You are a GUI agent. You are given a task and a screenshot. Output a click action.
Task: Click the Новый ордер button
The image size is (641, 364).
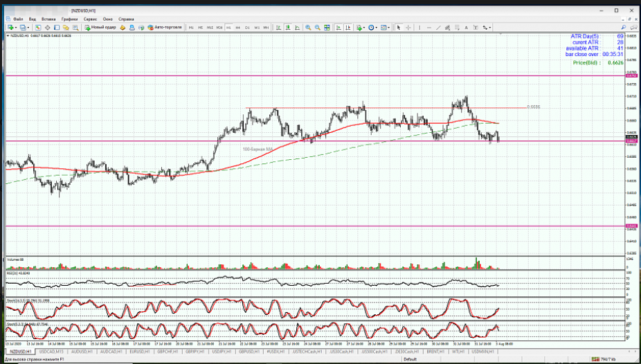(x=100, y=28)
